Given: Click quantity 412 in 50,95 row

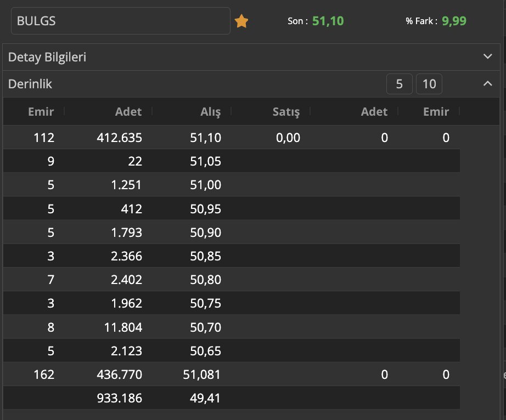Looking at the screenshot, I should tap(131, 209).
